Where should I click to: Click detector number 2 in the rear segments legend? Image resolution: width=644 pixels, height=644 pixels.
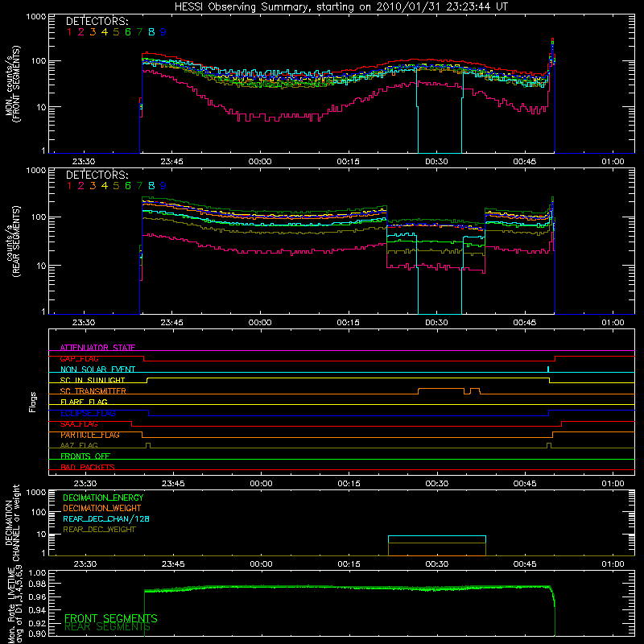click(x=81, y=186)
